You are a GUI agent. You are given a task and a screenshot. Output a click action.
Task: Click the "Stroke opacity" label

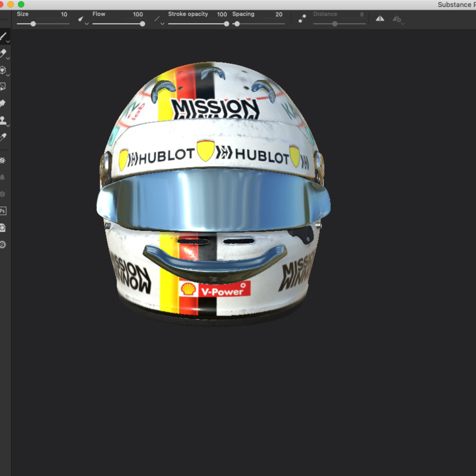[x=188, y=14]
